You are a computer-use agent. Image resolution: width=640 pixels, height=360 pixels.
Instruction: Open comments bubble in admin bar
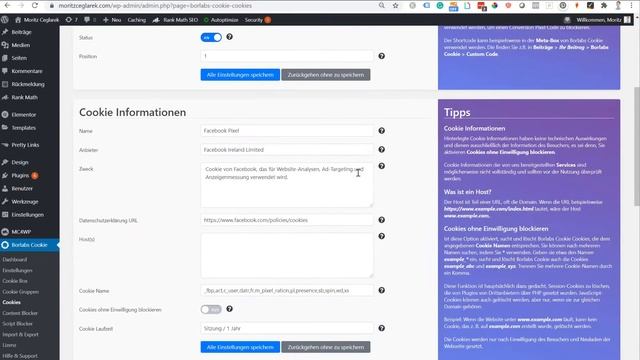coord(90,20)
